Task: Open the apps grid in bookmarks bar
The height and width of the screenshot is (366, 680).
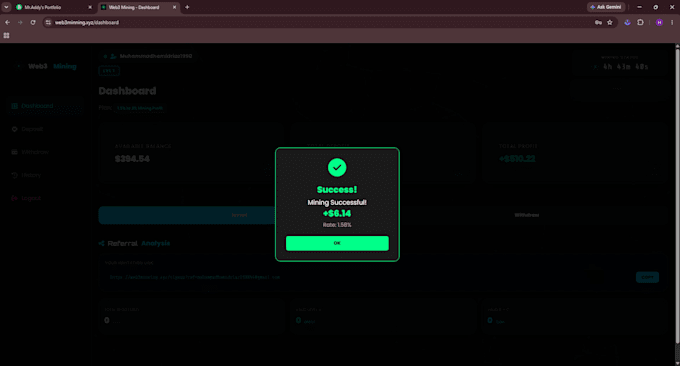Action: (x=7, y=36)
